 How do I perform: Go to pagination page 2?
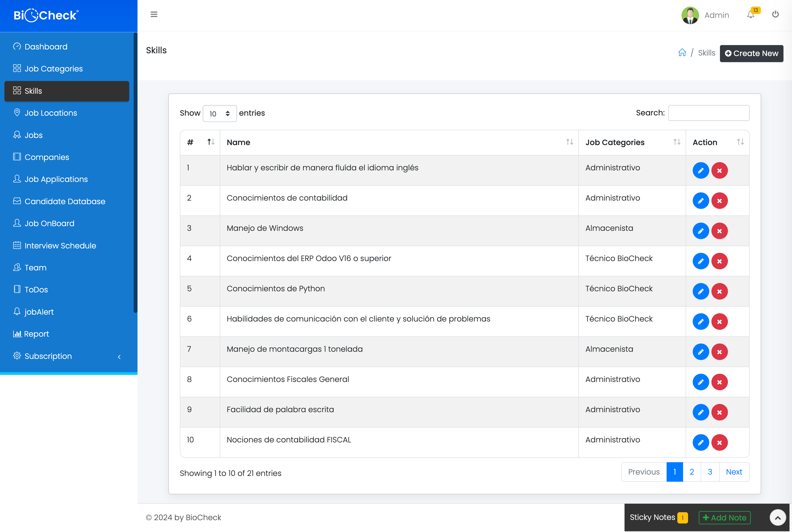coord(692,472)
